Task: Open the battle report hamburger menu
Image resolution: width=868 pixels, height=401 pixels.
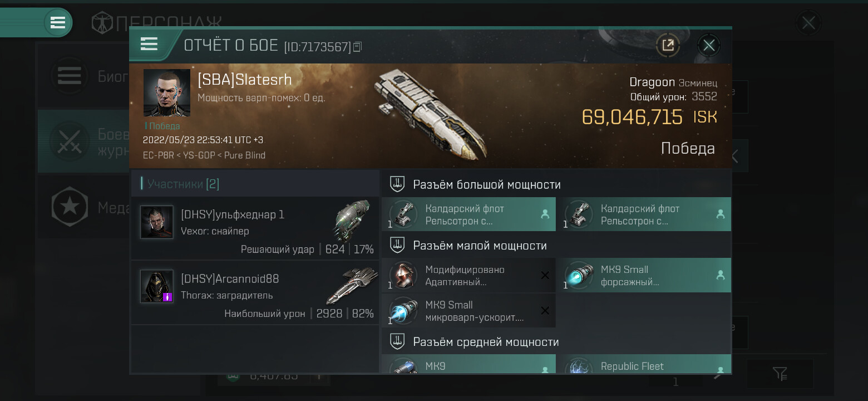Action: click(149, 44)
